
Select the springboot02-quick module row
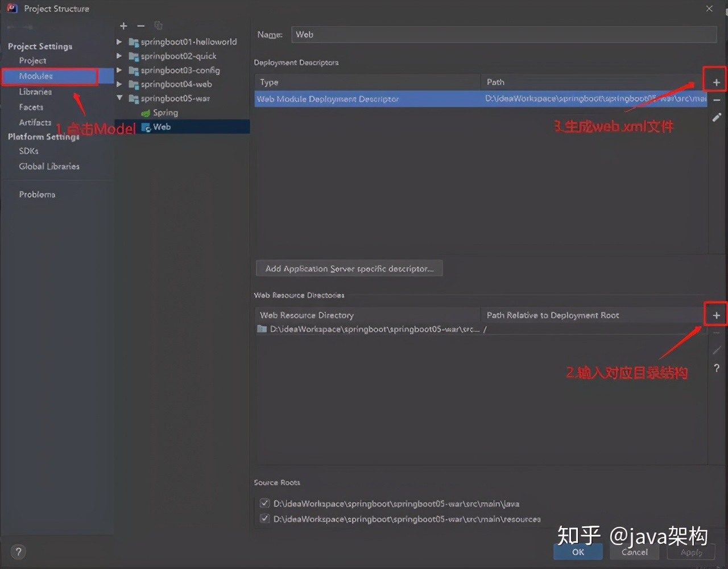pos(182,56)
